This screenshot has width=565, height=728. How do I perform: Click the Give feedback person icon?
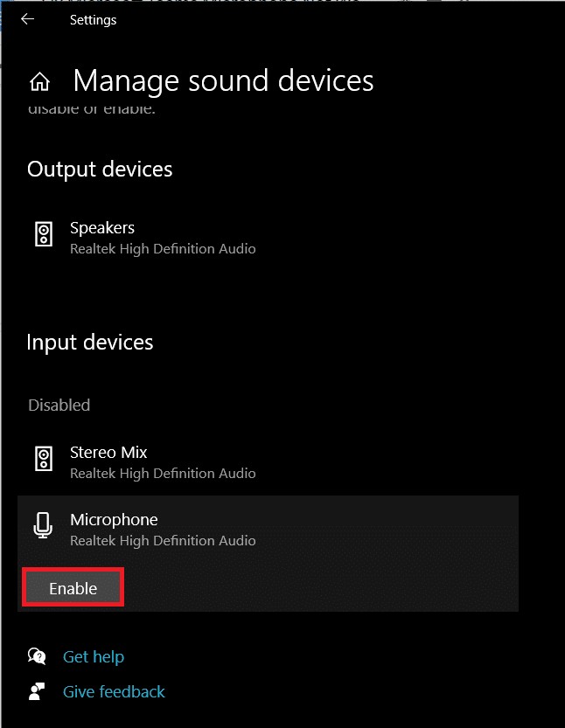(x=36, y=691)
